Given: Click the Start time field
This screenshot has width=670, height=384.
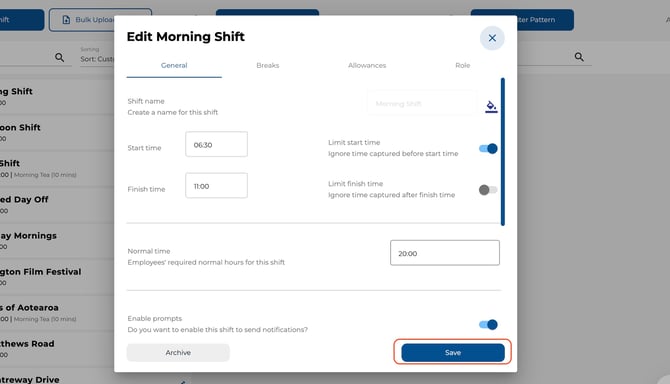Looking at the screenshot, I should [x=216, y=144].
